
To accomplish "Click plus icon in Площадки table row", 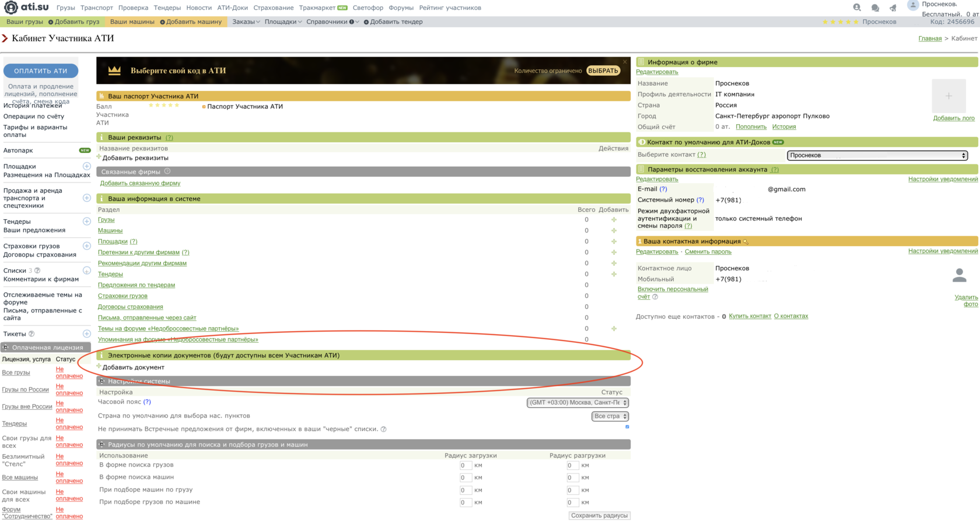I will pos(614,241).
